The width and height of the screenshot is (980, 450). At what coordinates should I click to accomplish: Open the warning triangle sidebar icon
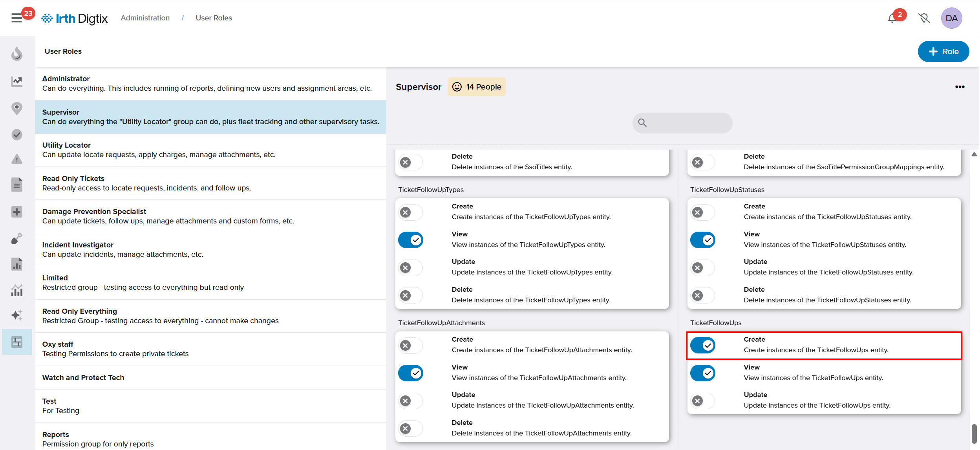(17, 159)
